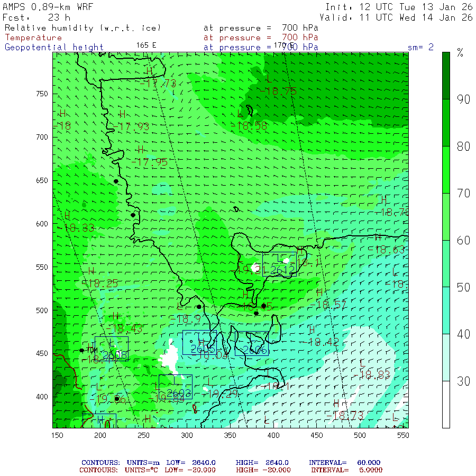Click the '-18.75' temperature low value
The width and height of the screenshot is (476, 476).
[x=278, y=91]
